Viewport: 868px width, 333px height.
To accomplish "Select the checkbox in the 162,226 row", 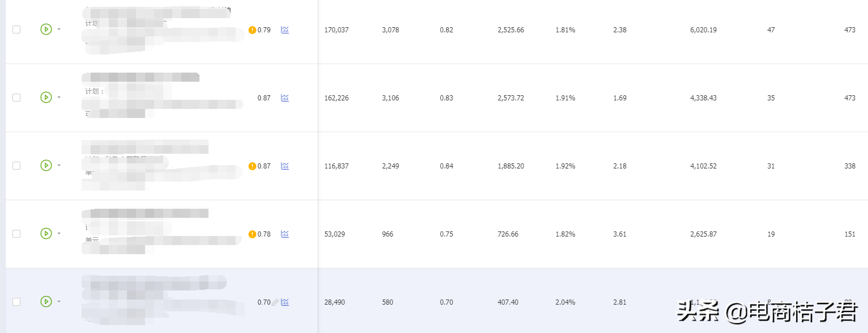I will [16, 98].
